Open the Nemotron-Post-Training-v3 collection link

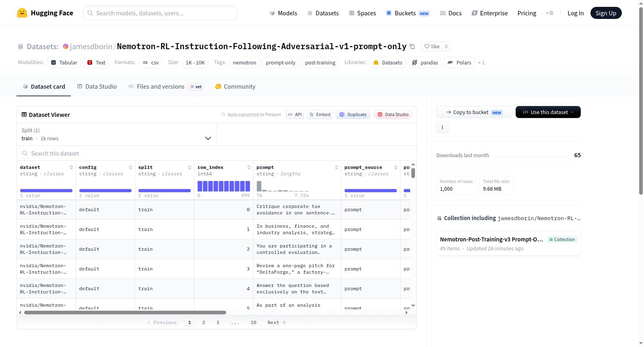pos(491,239)
